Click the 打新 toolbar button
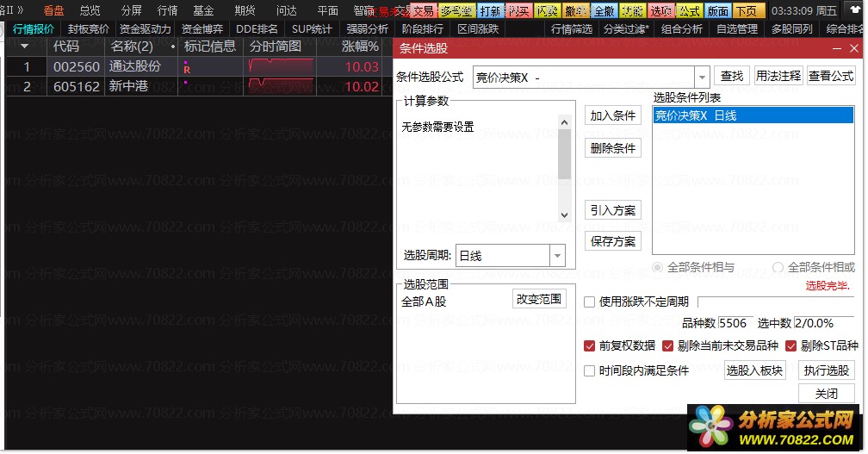The width and height of the screenshot is (868, 454). click(490, 10)
